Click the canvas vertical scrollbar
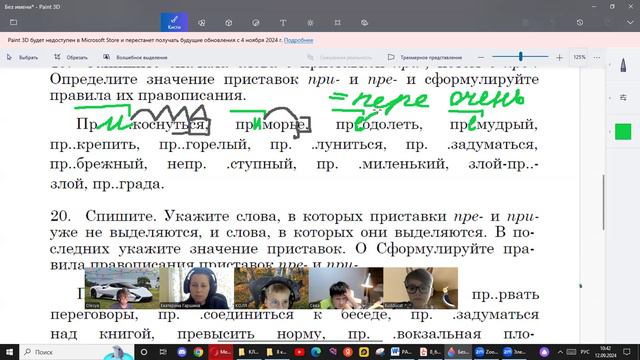The image size is (640, 360). [x=603, y=202]
